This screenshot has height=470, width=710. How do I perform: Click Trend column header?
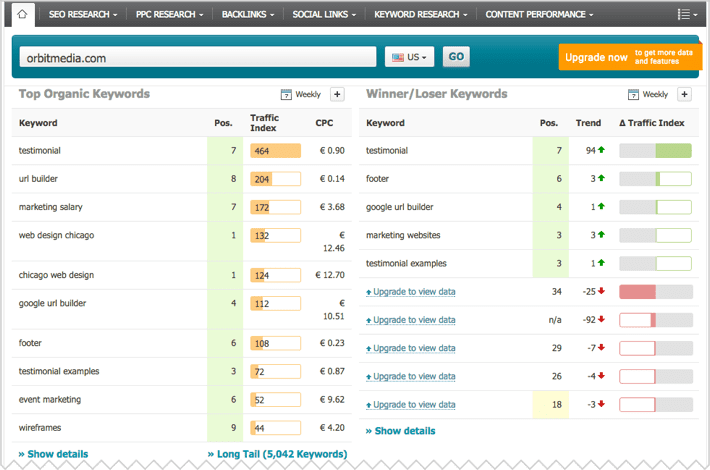(x=588, y=123)
